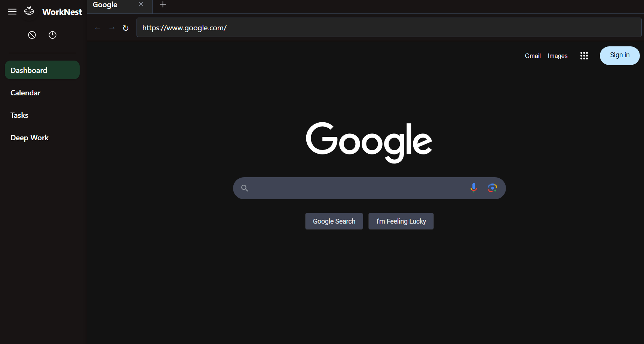Reload the page with the refresh icon

(x=126, y=28)
